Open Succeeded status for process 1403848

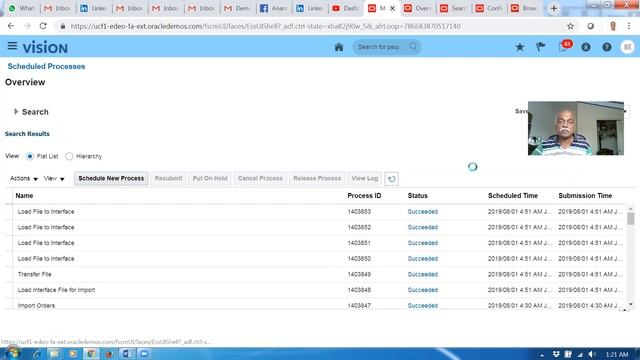tap(422, 290)
